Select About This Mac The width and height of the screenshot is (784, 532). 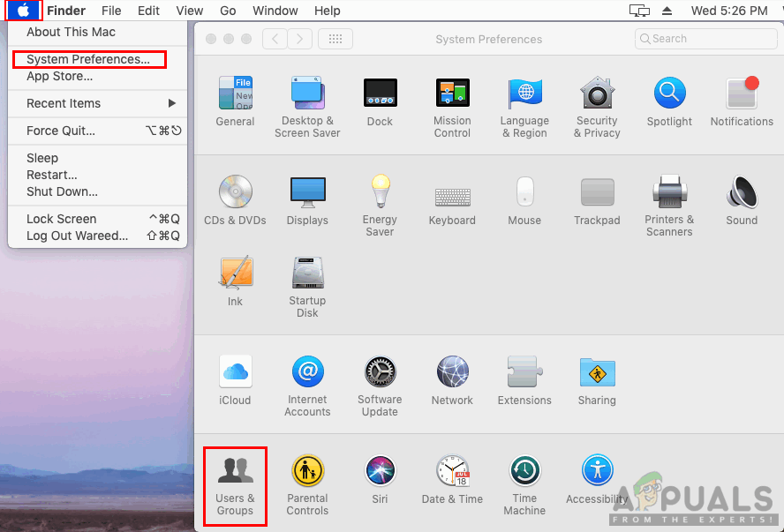(97, 32)
